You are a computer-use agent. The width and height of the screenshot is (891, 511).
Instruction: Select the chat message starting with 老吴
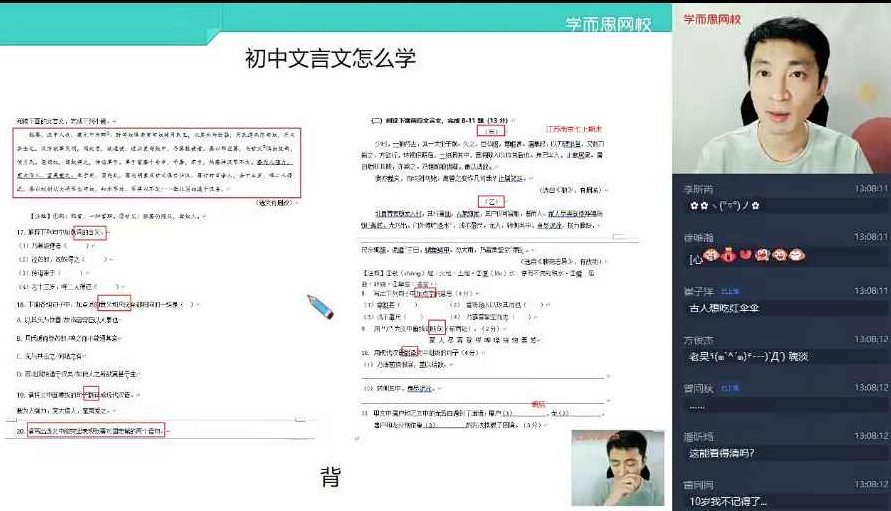pos(748,356)
